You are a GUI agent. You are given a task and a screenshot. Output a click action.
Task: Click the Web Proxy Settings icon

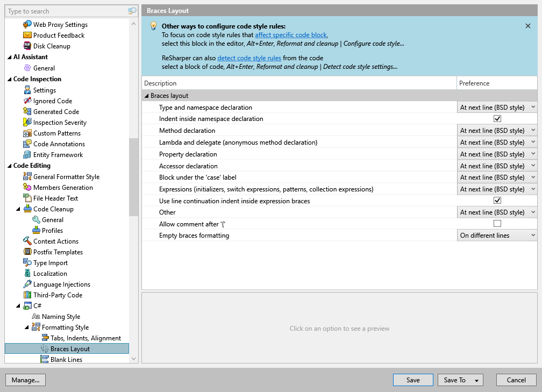pos(27,25)
